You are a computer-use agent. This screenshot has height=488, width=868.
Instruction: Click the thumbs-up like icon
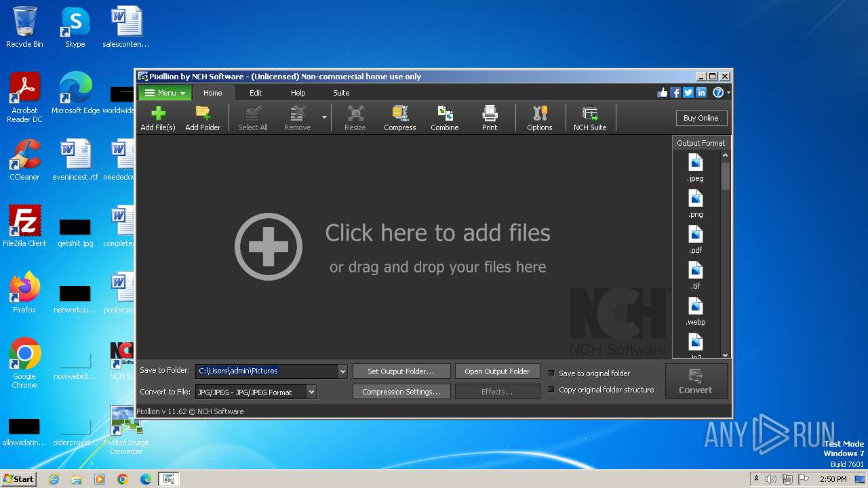pos(663,93)
